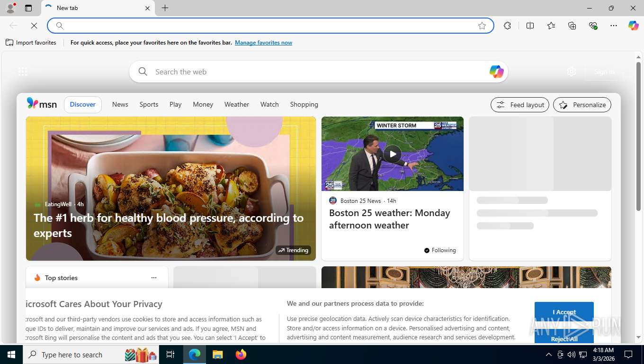Open File Explorer from taskbar
Image resolution: width=644 pixels, height=364 pixels.
(217, 355)
